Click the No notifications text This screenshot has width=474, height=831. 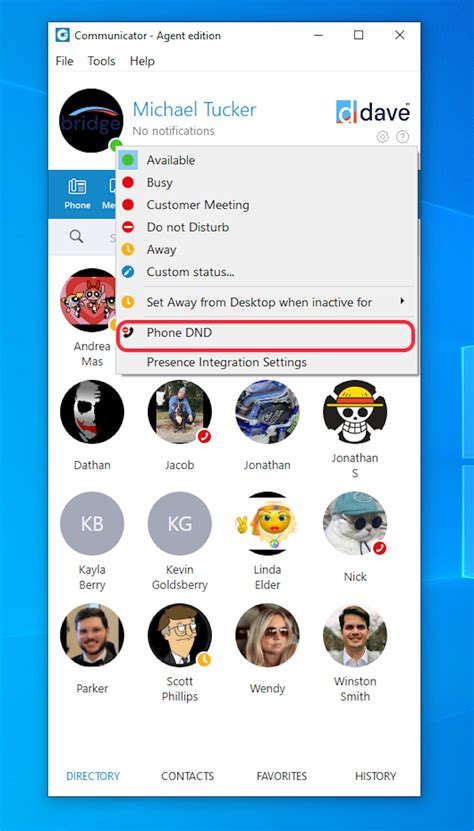coord(173,131)
